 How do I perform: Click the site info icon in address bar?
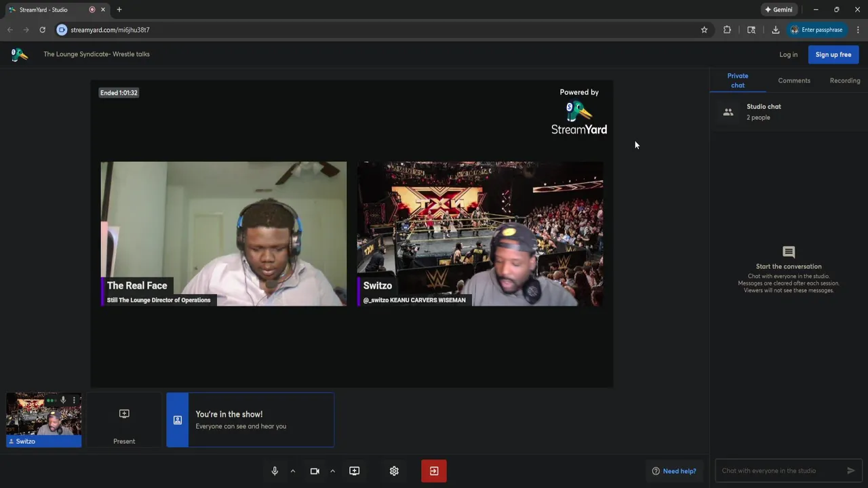click(62, 30)
